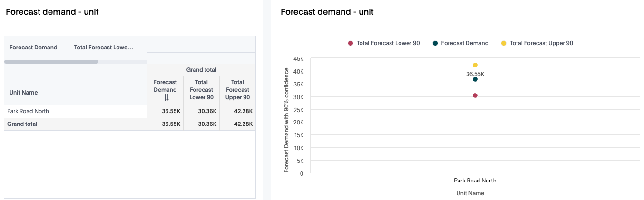Click the Unit Name row header in table

tap(24, 93)
